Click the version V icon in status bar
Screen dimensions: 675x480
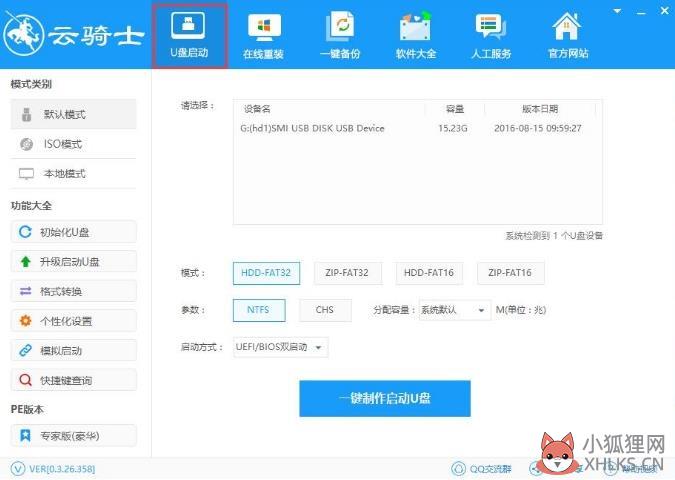point(18,468)
